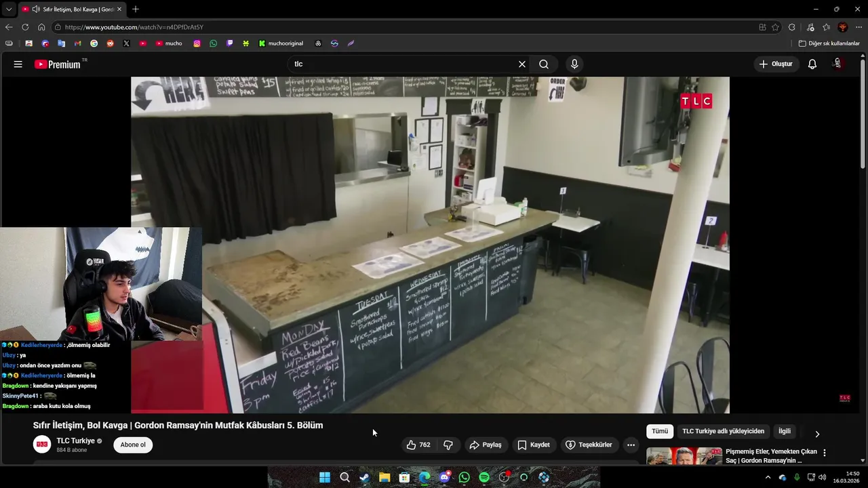Share the video using Paylaş
The height and width of the screenshot is (488, 868).
486,445
